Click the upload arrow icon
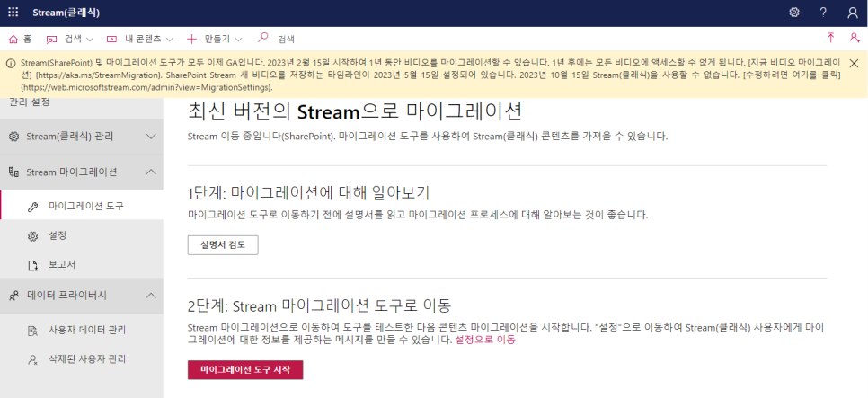The image size is (868, 398). coord(830,38)
